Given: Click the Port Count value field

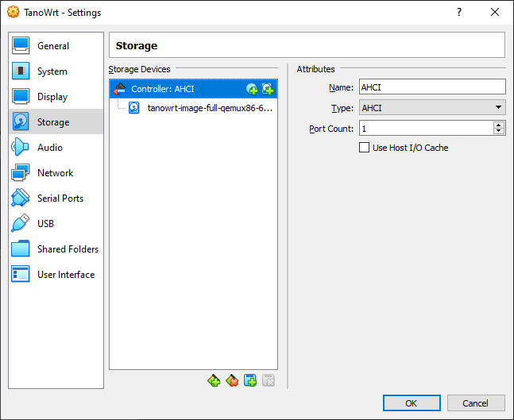Looking at the screenshot, I should [426, 129].
